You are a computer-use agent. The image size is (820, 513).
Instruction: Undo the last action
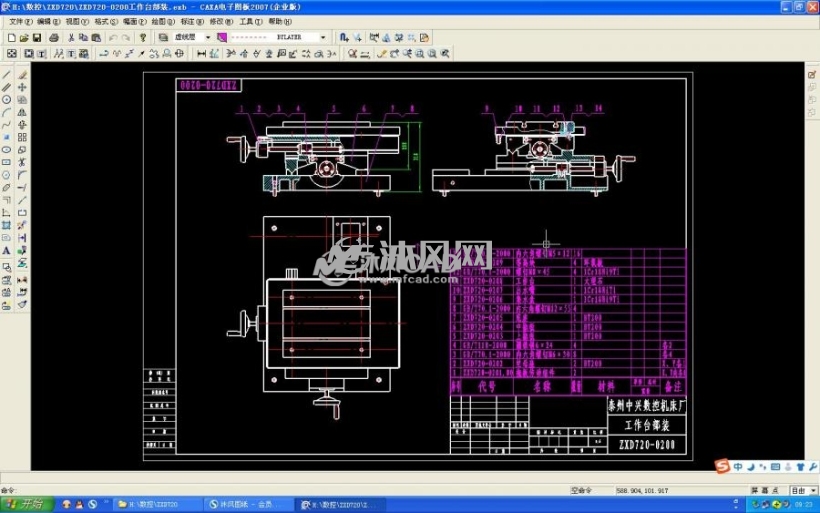tap(113, 38)
